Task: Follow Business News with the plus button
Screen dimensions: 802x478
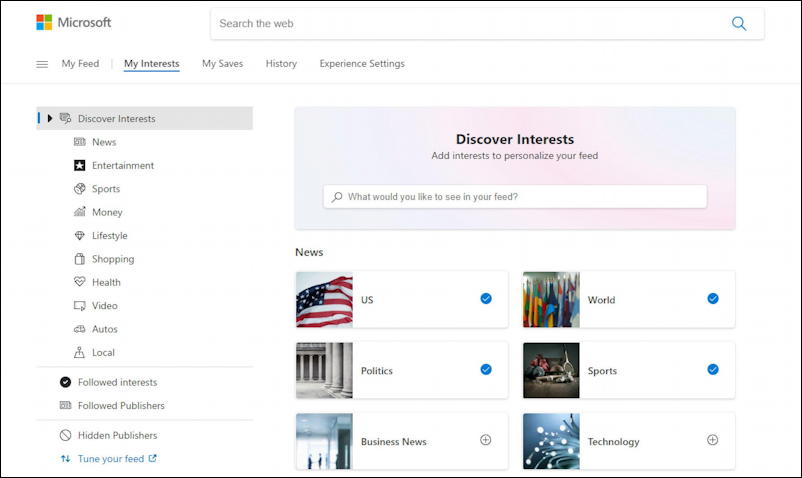Action: pos(485,440)
